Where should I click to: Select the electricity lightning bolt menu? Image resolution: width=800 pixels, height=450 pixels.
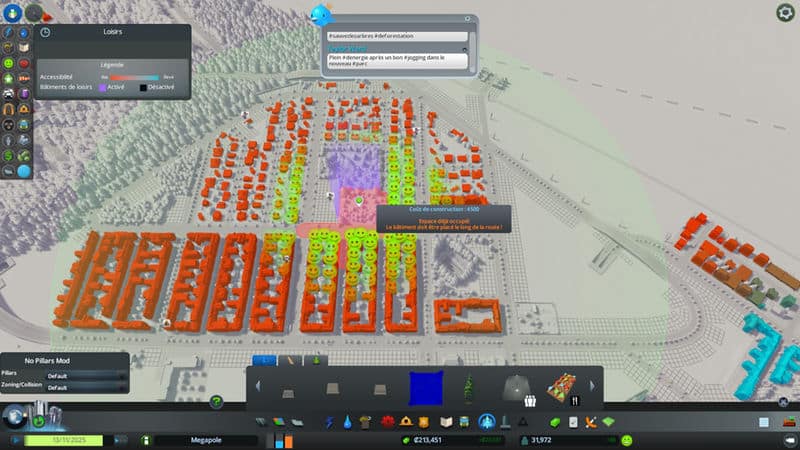pos(328,423)
